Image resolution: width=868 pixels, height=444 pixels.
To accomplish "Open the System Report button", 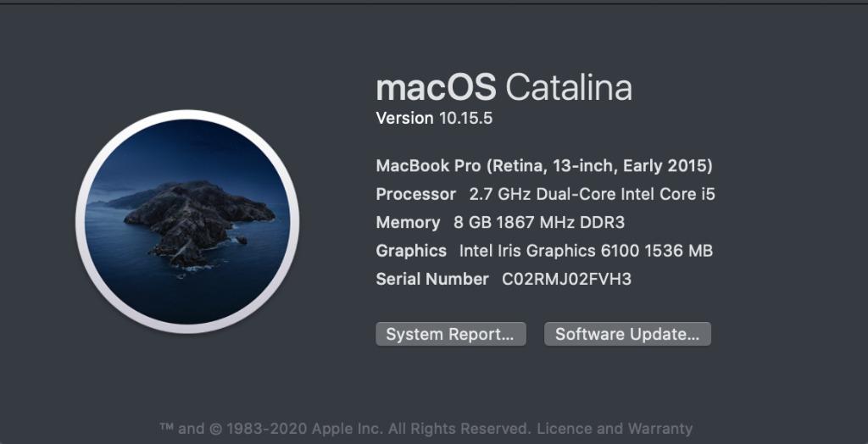I will click(451, 334).
